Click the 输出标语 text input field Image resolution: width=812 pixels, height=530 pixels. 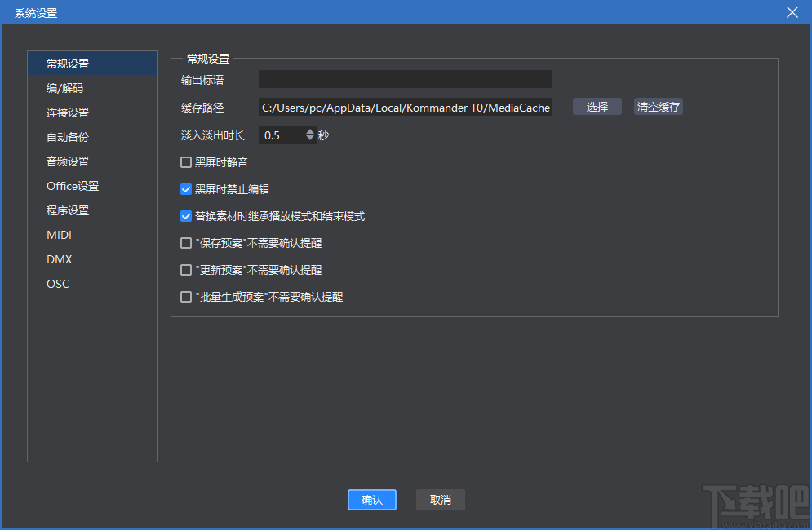coord(405,79)
